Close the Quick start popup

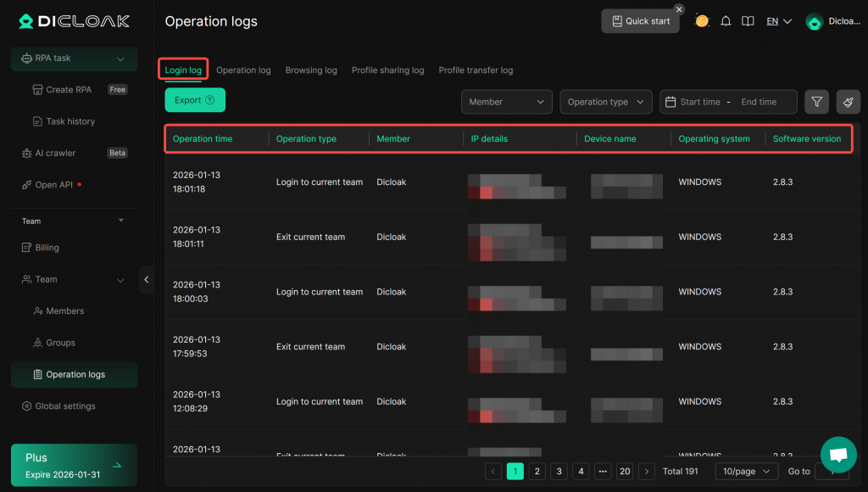pyautogui.click(x=679, y=9)
